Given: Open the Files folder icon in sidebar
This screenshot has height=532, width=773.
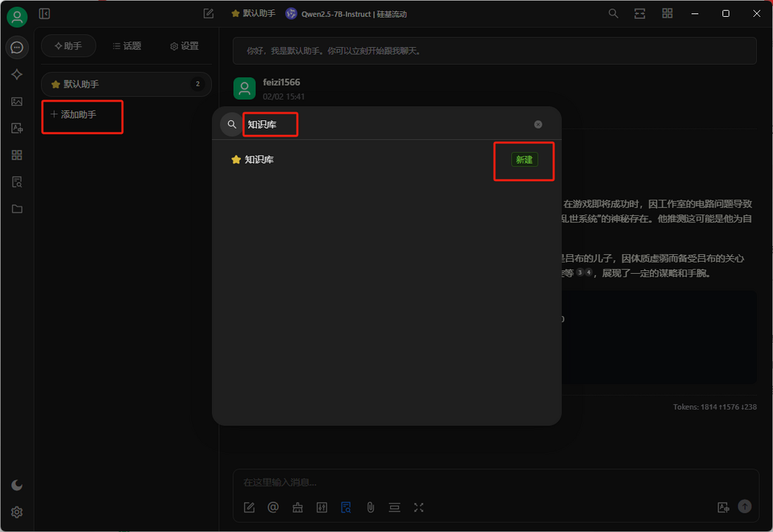Looking at the screenshot, I should point(17,209).
